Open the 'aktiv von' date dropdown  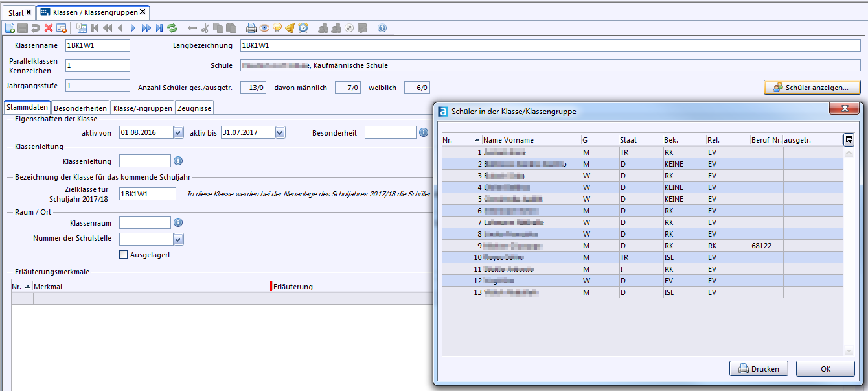[178, 132]
